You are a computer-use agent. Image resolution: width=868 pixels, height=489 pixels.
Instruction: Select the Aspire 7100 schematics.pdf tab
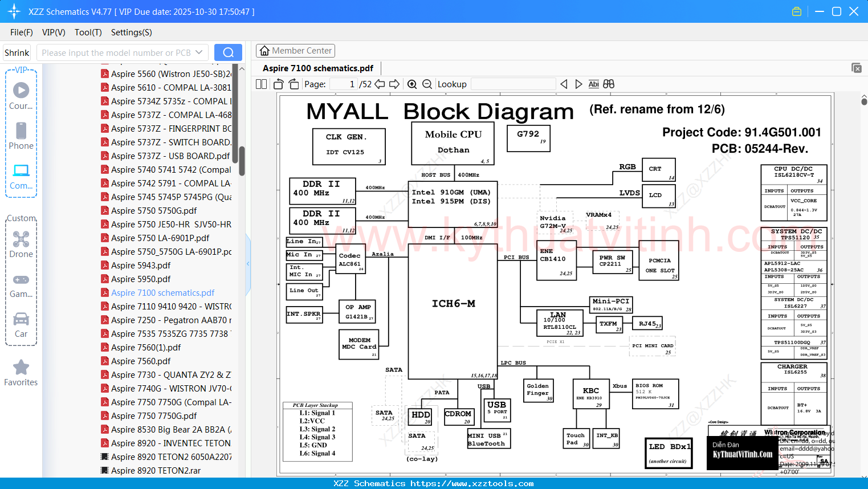point(318,68)
